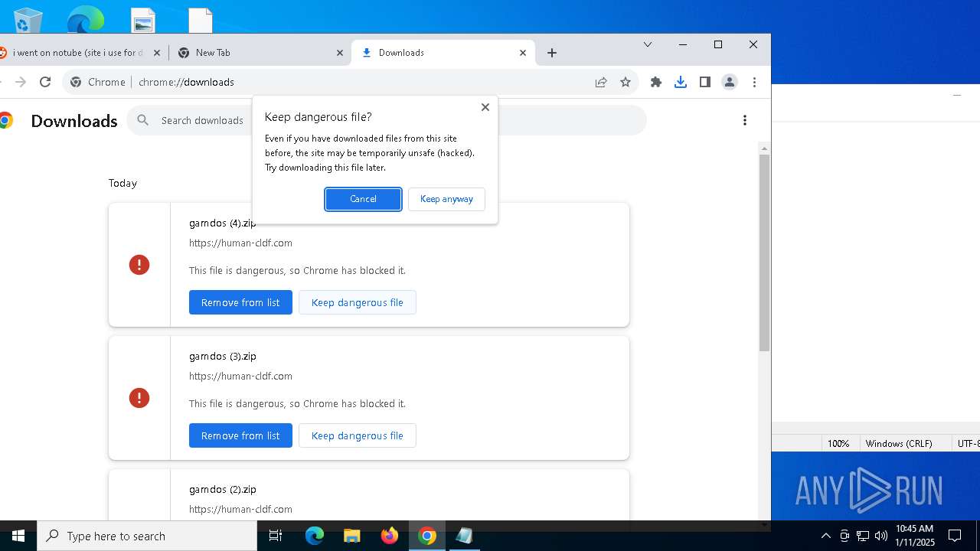Click the Downloads page scrollbar

pos(764,253)
